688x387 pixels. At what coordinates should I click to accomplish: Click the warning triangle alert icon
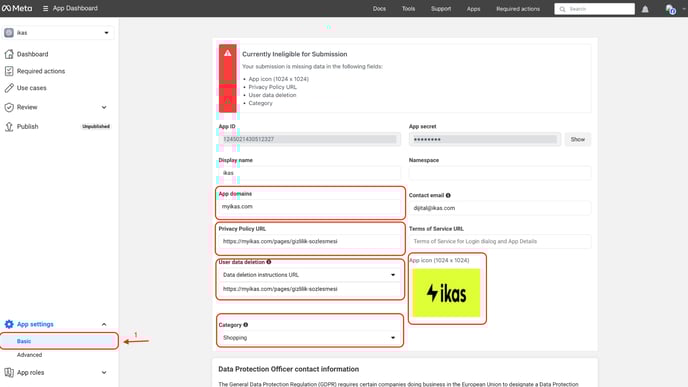227,53
